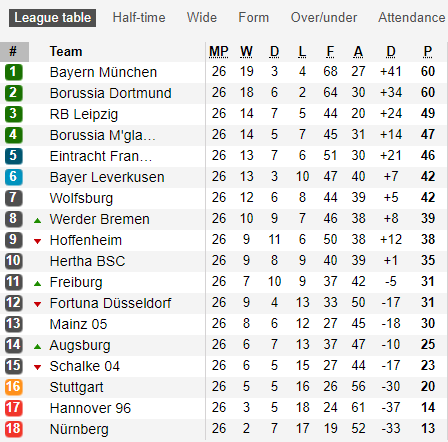Image resolution: width=448 pixels, height=442 pixels.
Task: Click green up arrow beside Augsburg
Action: pos(38,347)
